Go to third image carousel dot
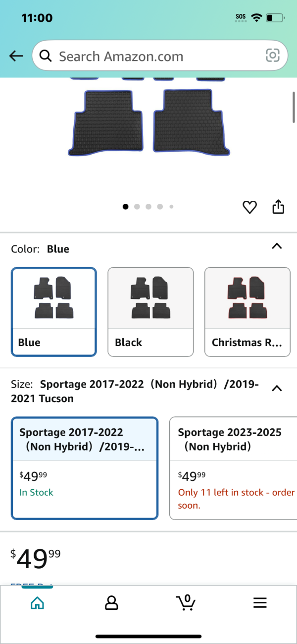Screen dimensions: 297x644 148,207
